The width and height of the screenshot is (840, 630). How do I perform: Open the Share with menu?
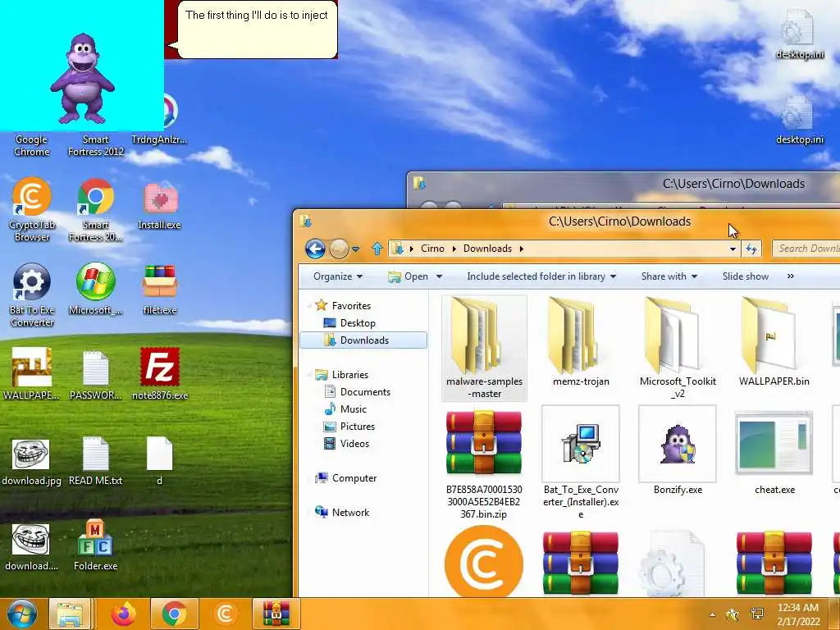pyautogui.click(x=669, y=276)
